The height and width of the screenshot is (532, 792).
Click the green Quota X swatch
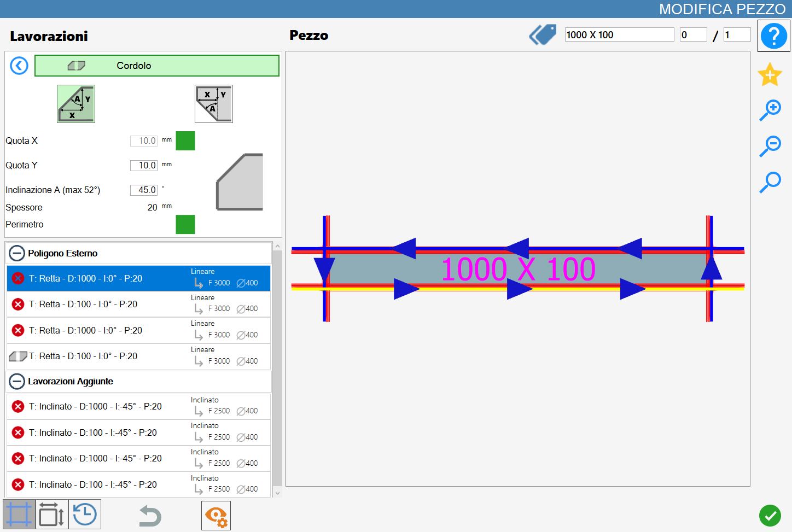[185, 141]
